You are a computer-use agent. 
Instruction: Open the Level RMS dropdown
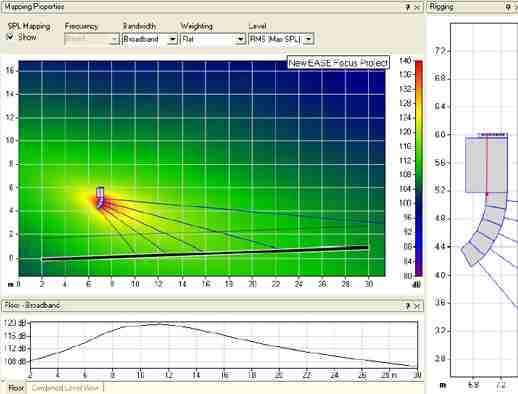tap(281, 39)
